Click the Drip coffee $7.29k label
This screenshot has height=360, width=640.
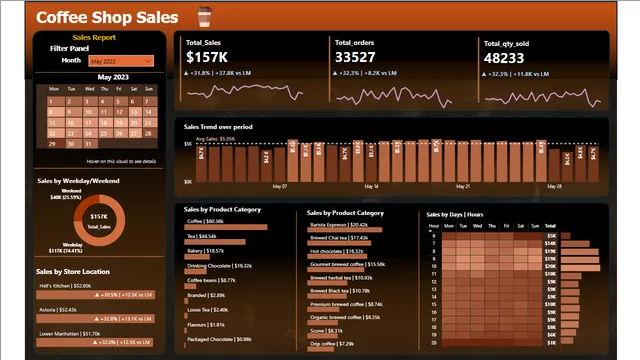coord(332,344)
